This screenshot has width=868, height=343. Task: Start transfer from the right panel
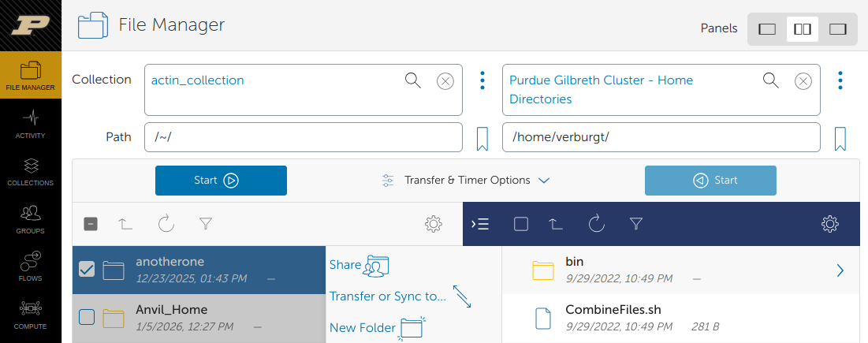click(710, 181)
